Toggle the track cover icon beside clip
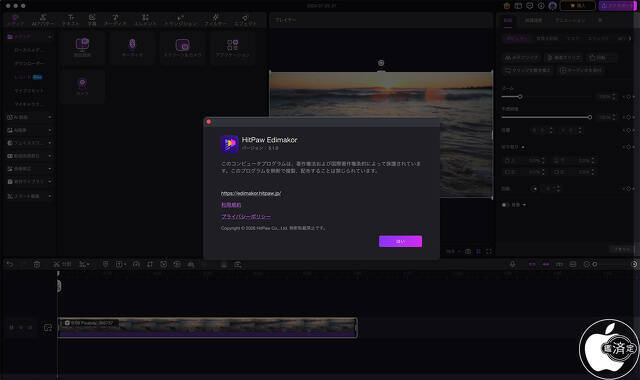This screenshot has width=640, height=380. (48, 328)
